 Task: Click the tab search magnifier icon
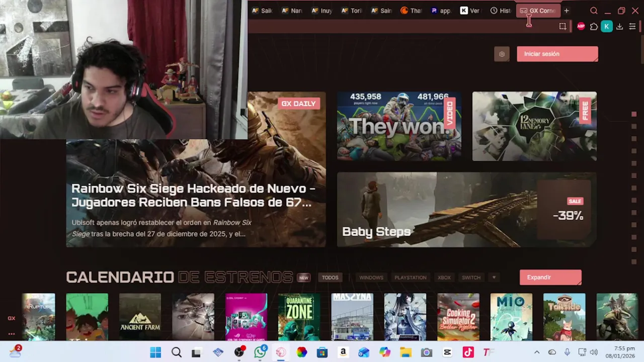click(x=594, y=11)
